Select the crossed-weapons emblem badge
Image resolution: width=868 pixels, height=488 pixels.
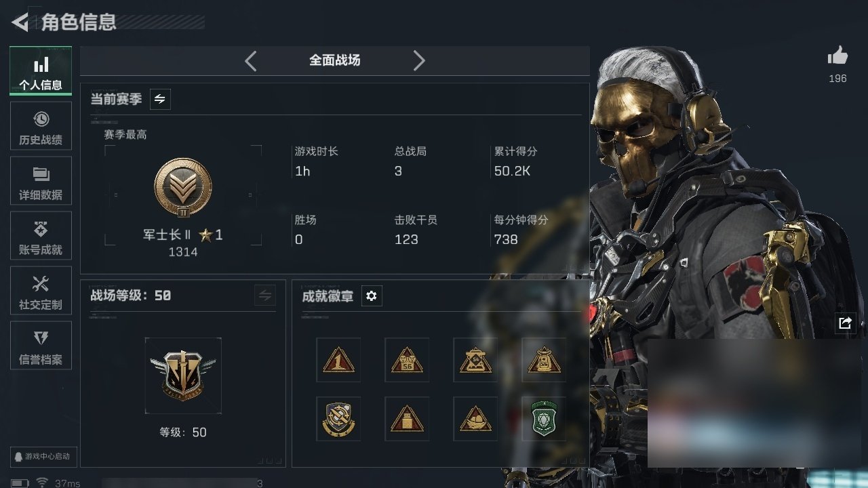tap(338, 419)
